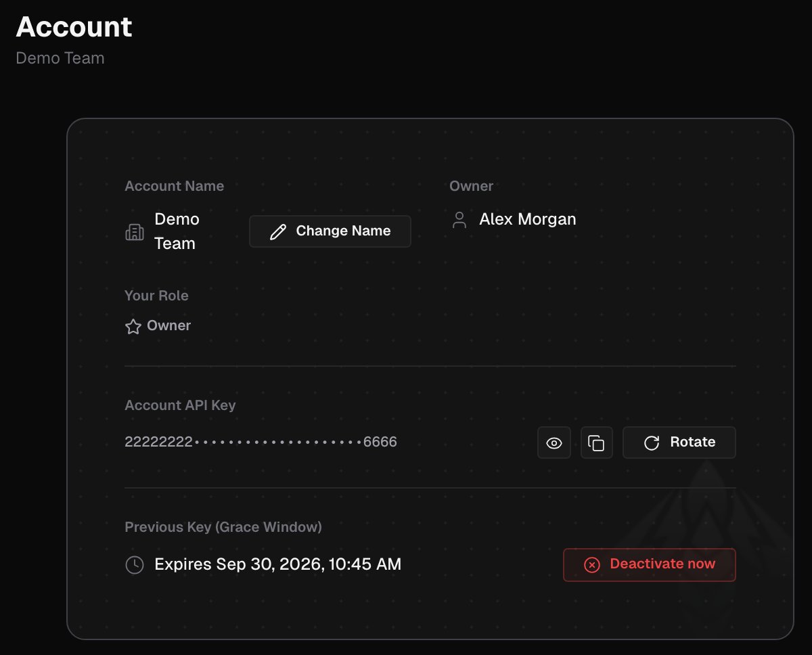The height and width of the screenshot is (655, 812).
Task: Click the Account page heading
Action: coord(74,27)
